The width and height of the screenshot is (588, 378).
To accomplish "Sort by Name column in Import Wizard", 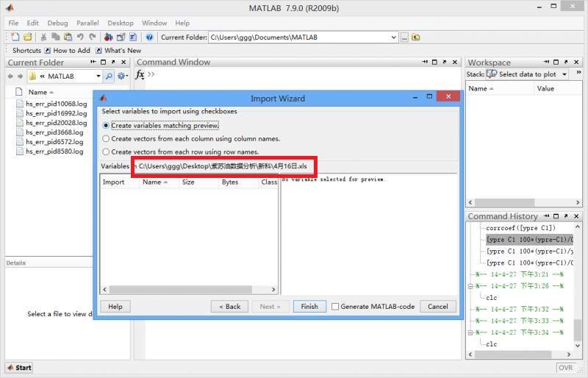I will pos(155,182).
